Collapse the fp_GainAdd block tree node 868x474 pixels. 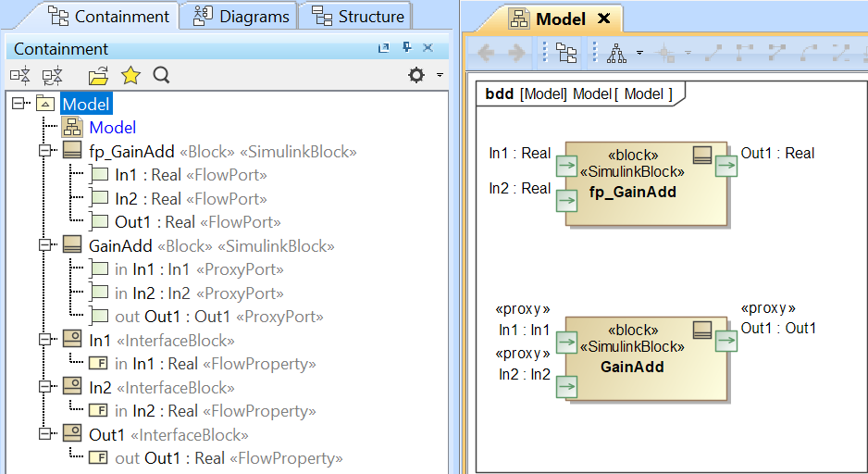click(43, 151)
